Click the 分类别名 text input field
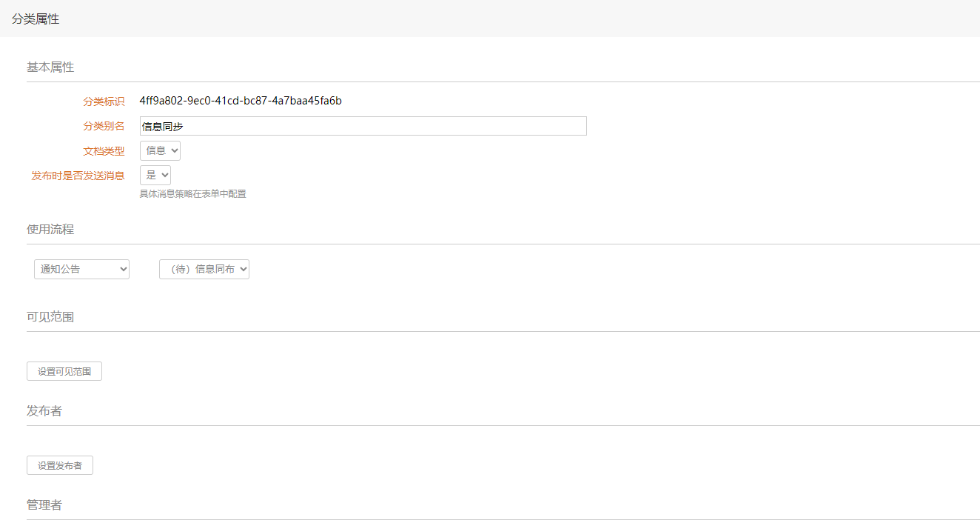This screenshot has height=523, width=980. (363, 126)
